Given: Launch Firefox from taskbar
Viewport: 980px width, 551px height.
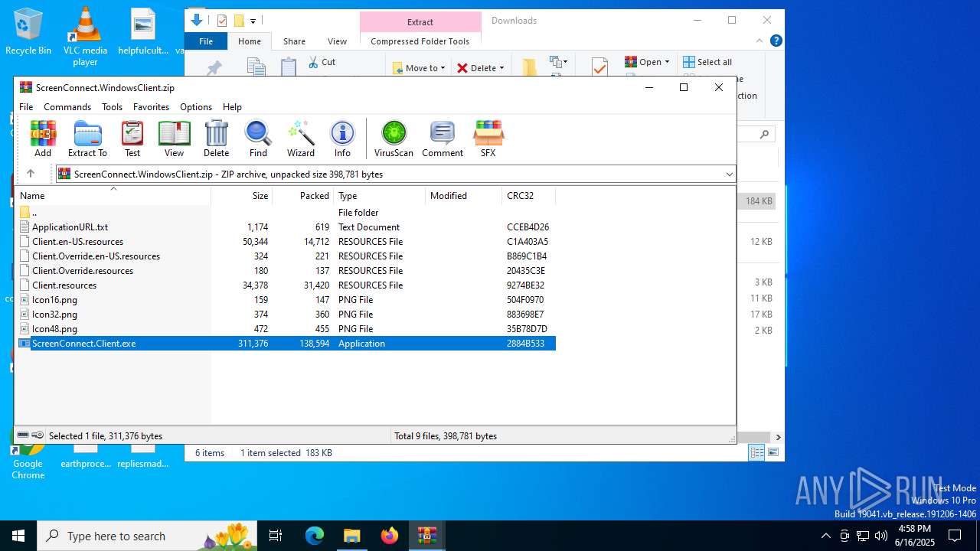Looking at the screenshot, I should (389, 536).
